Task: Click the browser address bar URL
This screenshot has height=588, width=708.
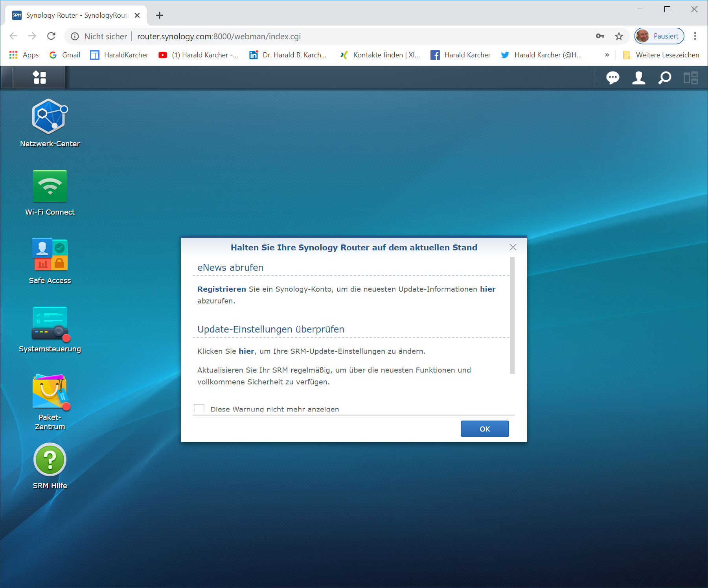Action: [x=219, y=36]
